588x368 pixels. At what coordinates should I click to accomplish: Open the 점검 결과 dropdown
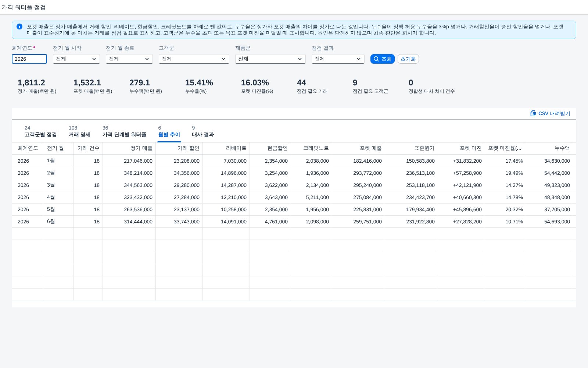tap(338, 59)
